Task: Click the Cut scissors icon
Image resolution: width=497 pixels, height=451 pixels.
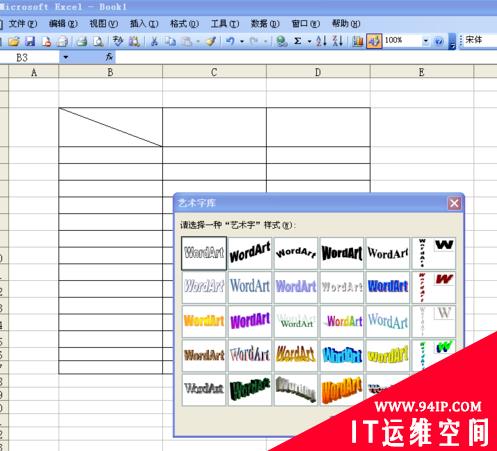Action: 154,41
